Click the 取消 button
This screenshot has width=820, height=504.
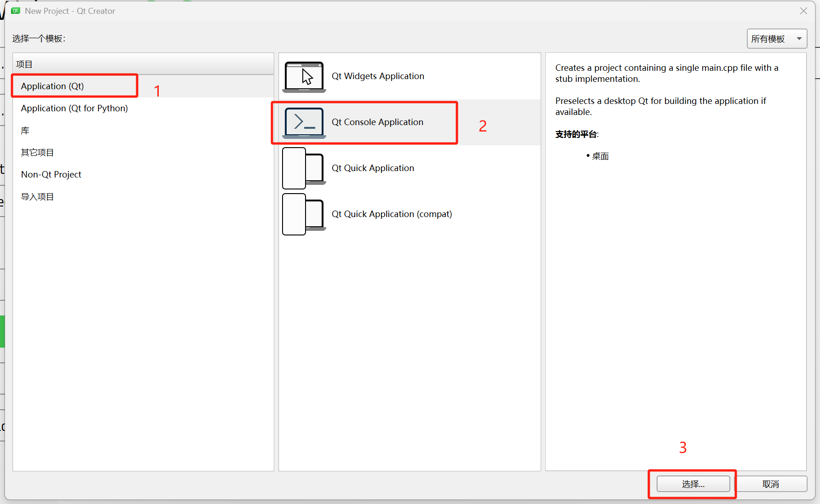772,483
